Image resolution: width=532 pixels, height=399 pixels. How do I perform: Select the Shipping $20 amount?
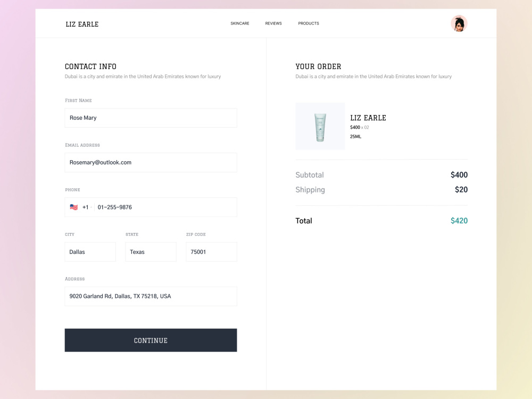(x=461, y=189)
